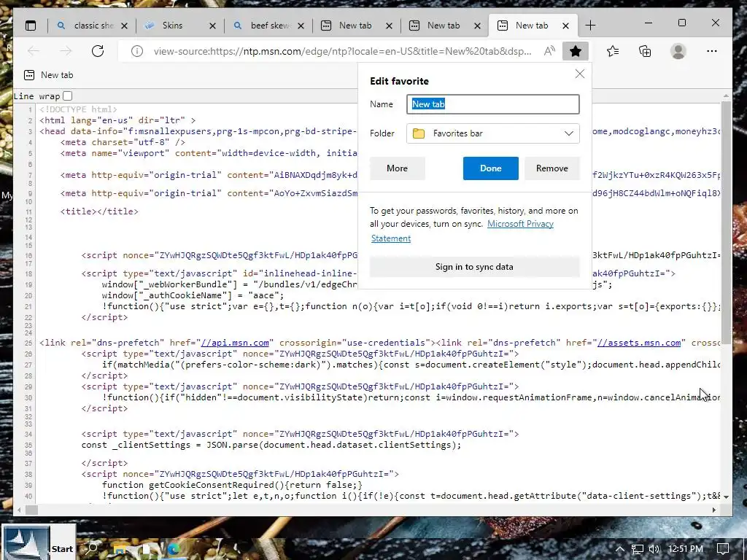747x560 pixels.
Task: Click the scroll right arrow
Action: pos(714,510)
